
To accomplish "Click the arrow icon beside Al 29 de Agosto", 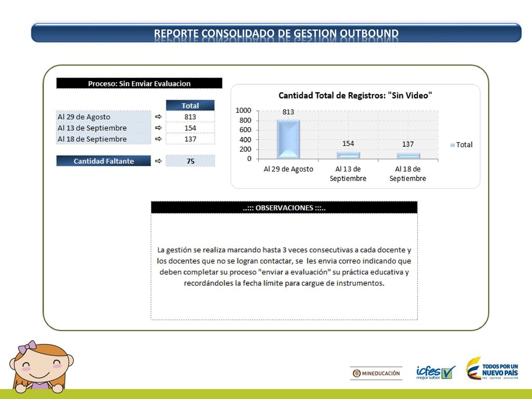I will coord(158,116).
